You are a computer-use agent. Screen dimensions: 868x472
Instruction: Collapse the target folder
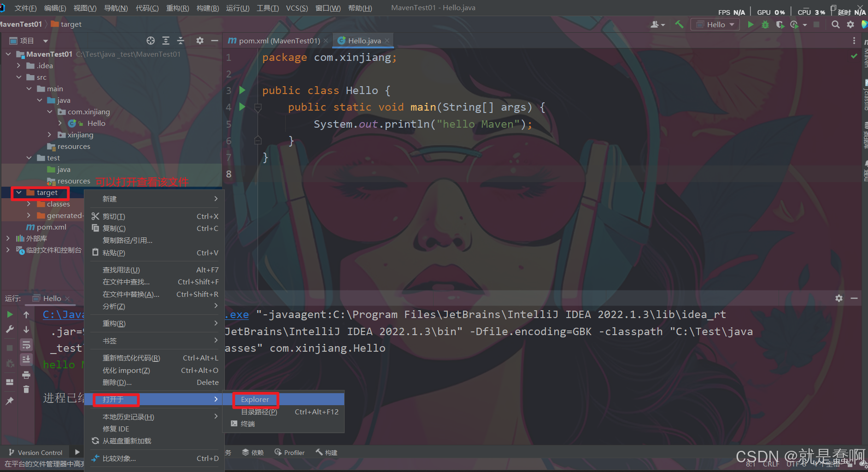18,192
